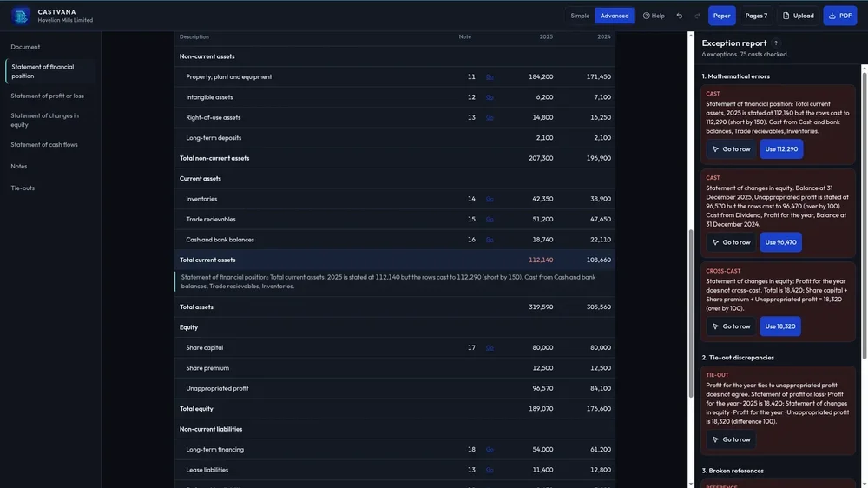
Task: Click the 2025 column header
Action: 546,37
